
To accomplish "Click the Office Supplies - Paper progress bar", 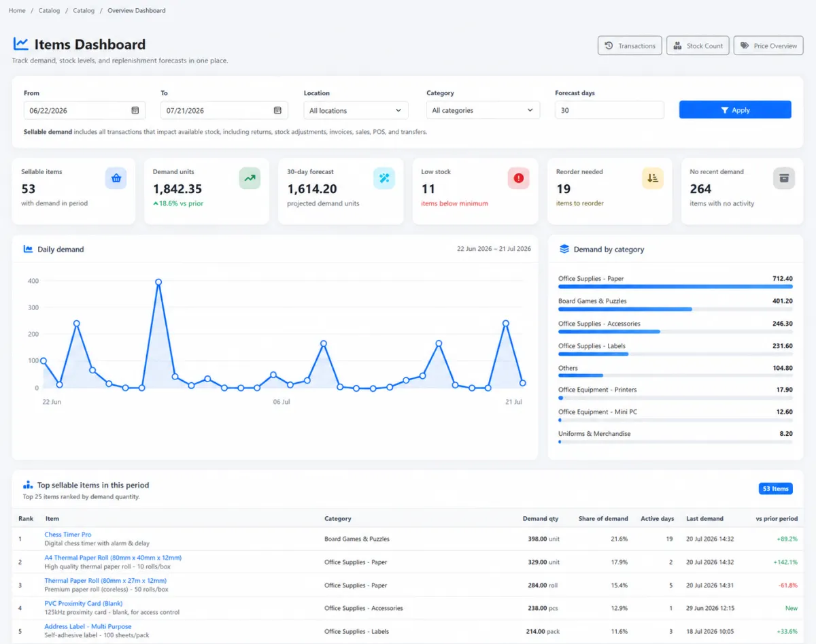I will [675, 287].
